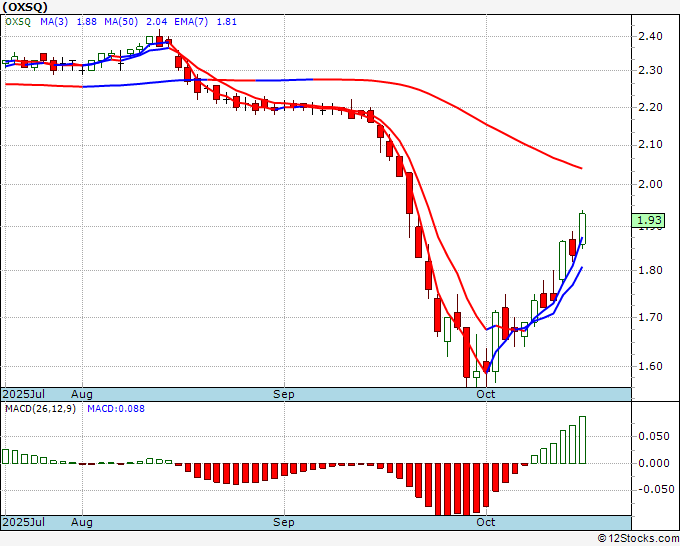Click the EMA(7) value 1.81
Screen dimensions: 680x546
coord(226,22)
